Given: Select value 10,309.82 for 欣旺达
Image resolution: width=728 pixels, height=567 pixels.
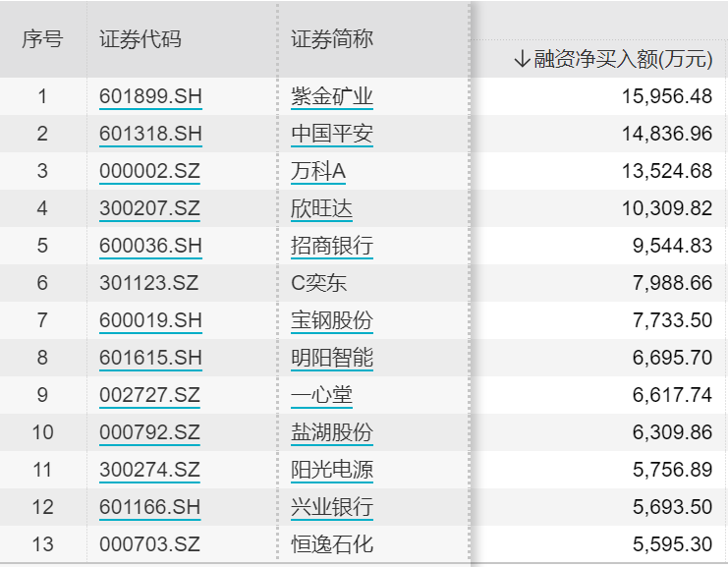Looking at the screenshot, I should tap(667, 208).
